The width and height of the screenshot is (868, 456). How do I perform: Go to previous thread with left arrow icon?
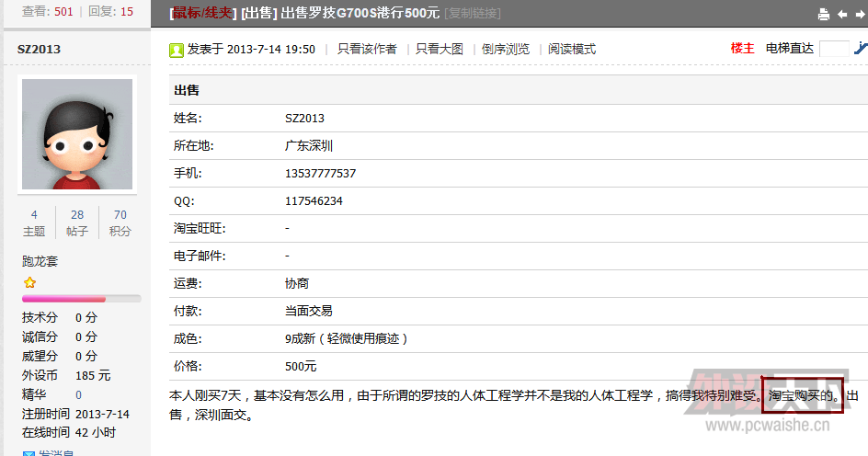tap(842, 15)
